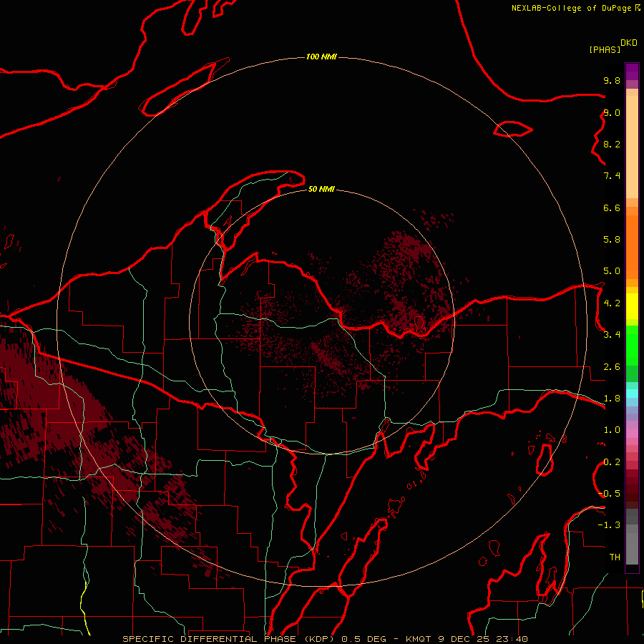
Task: Pick the purple top segment of color bar
Action: pyautogui.click(x=632, y=72)
